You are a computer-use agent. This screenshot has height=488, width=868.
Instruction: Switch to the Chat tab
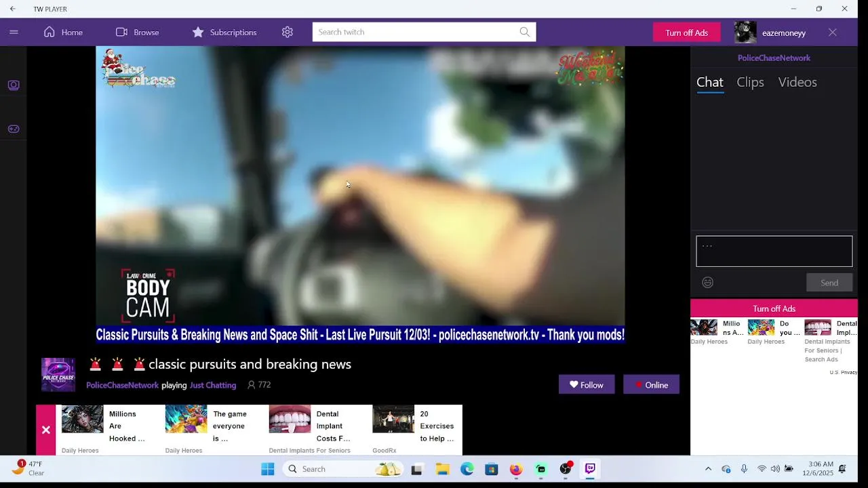[710, 82]
